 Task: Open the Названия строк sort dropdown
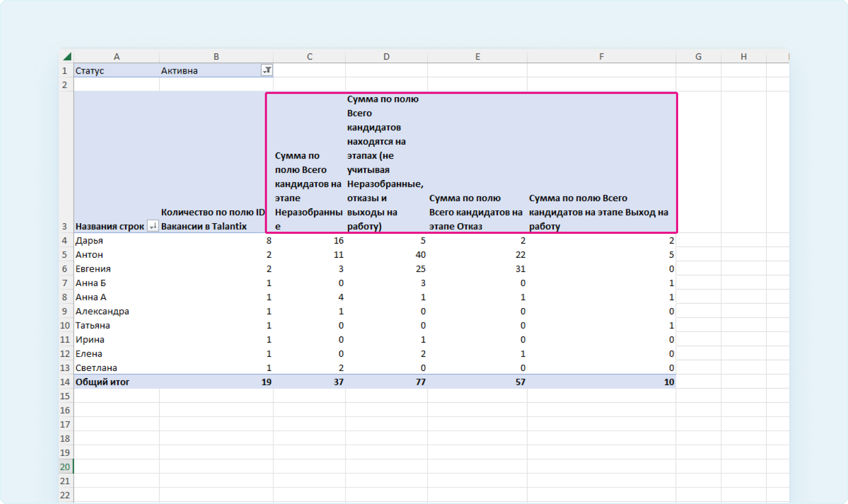[153, 226]
